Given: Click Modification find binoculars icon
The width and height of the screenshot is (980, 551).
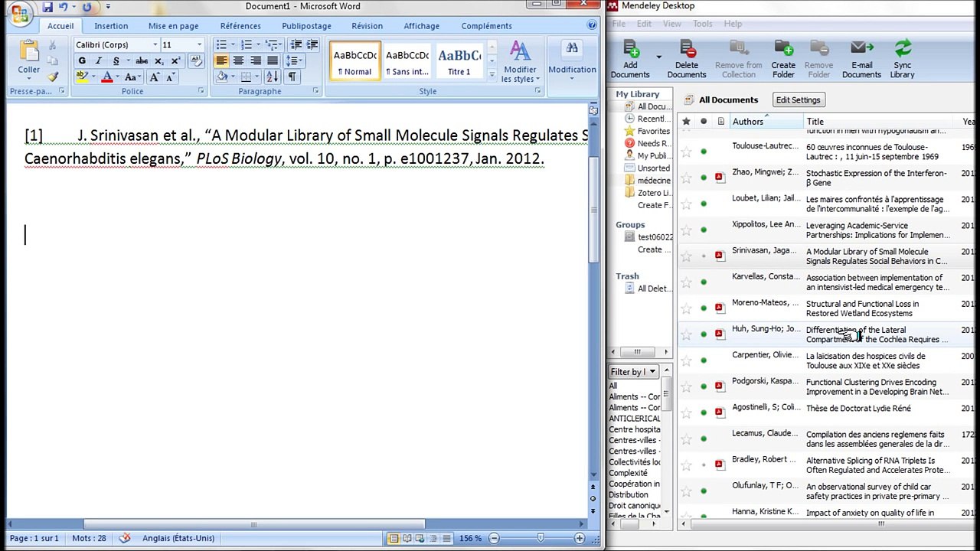Looking at the screenshot, I should tap(572, 50).
